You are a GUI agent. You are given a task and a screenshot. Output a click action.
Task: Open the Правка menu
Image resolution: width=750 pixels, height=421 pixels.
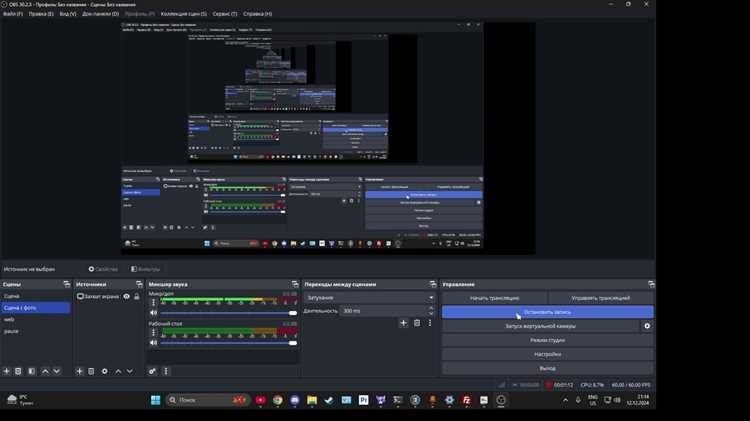pos(41,14)
